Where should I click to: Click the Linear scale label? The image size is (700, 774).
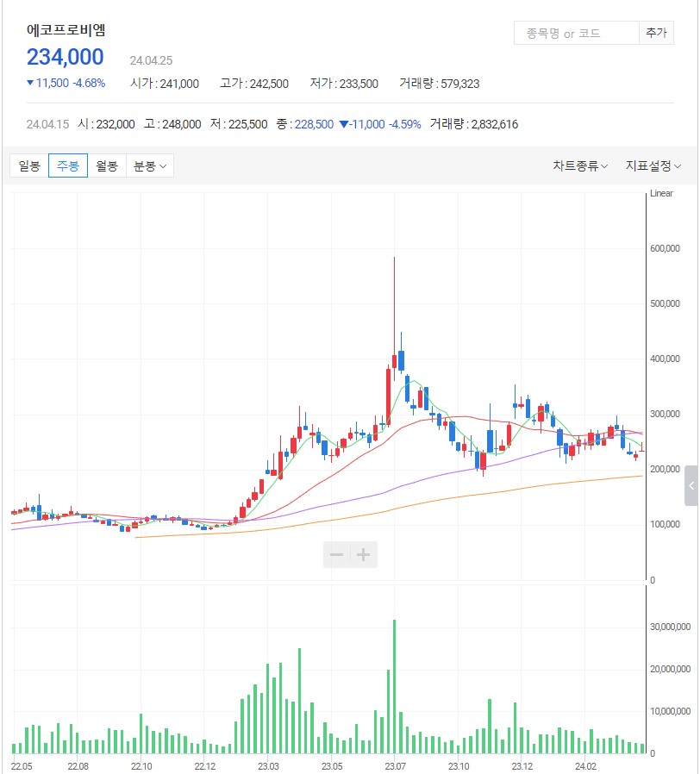click(660, 194)
